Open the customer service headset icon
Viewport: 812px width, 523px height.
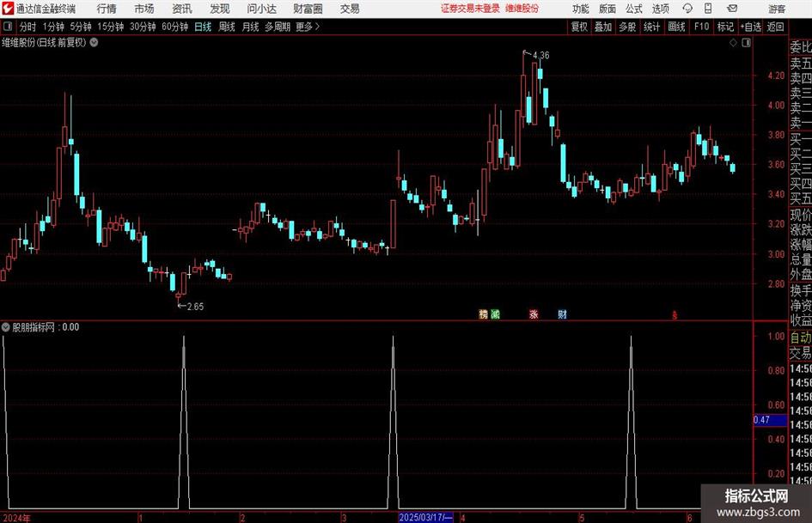[687, 9]
